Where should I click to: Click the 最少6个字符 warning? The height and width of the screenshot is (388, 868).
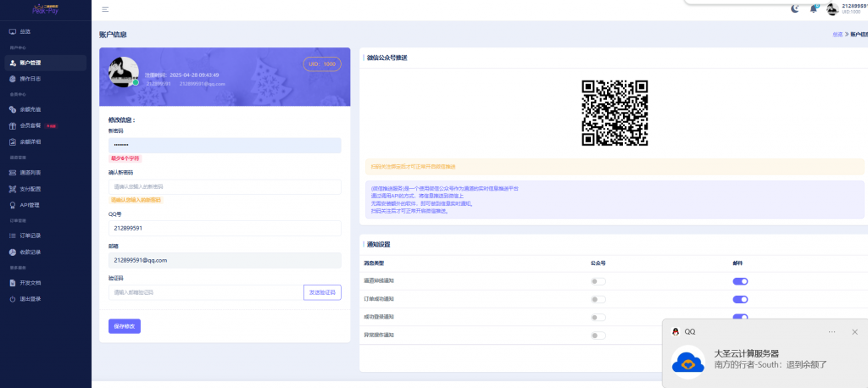coord(125,158)
